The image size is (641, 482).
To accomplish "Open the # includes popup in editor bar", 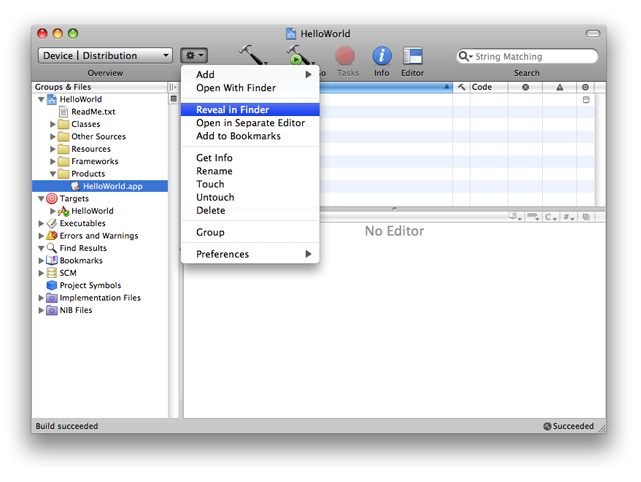I will (x=569, y=217).
